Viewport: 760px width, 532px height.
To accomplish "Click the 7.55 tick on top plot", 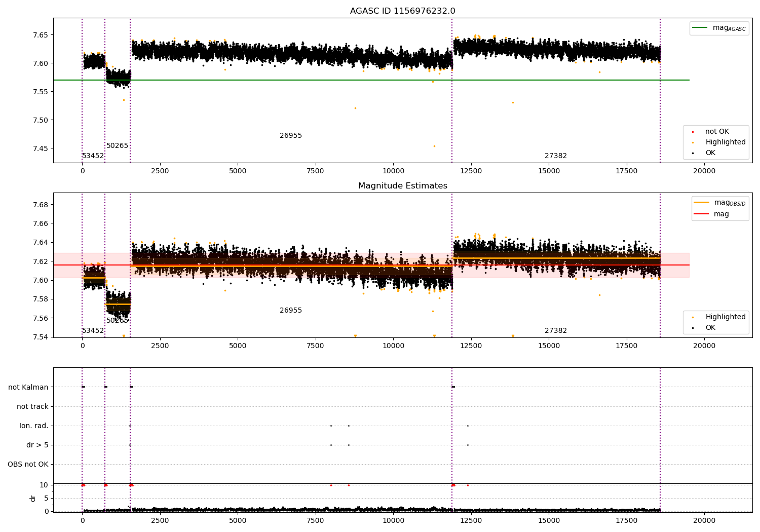I will click(41, 92).
